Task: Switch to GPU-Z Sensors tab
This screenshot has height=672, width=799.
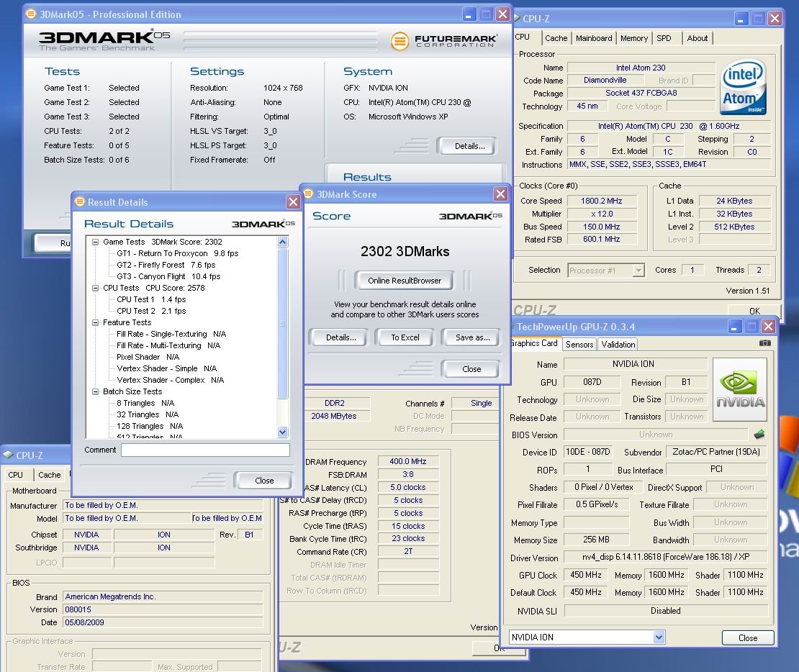Action: (579, 345)
